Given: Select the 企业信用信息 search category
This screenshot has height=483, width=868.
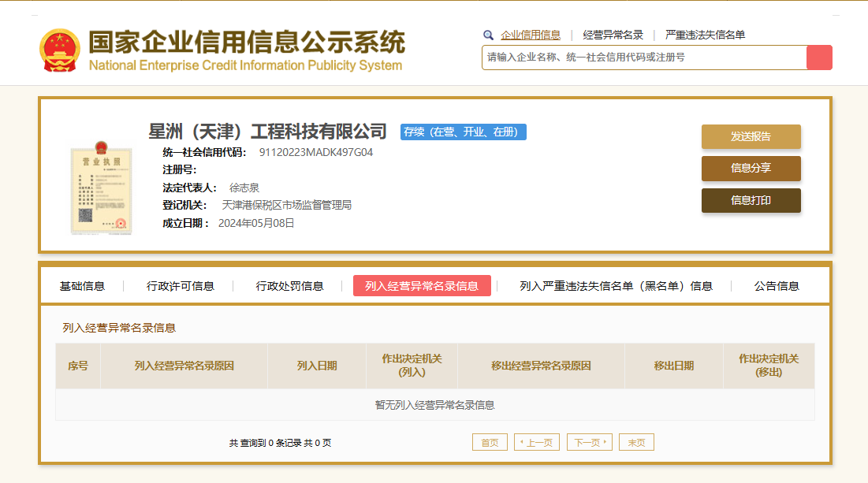Looking at the screenshot, I should (531, 35).
